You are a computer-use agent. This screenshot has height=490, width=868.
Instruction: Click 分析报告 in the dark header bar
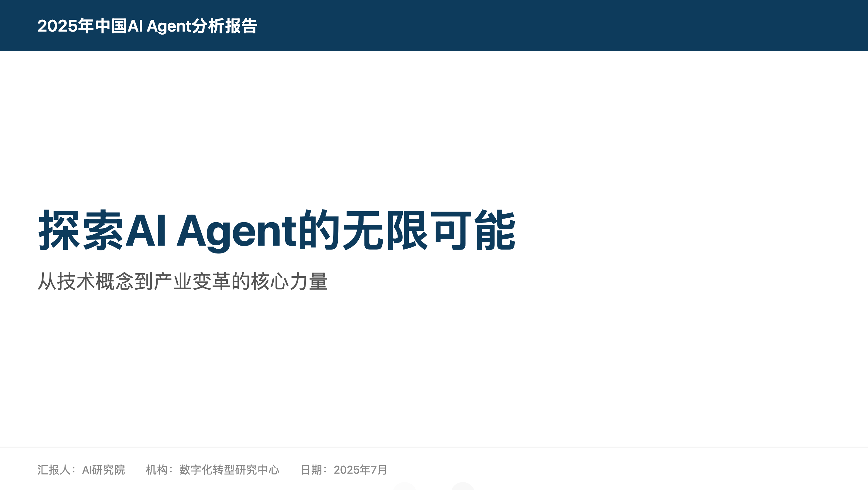click(x=224, y=26)
